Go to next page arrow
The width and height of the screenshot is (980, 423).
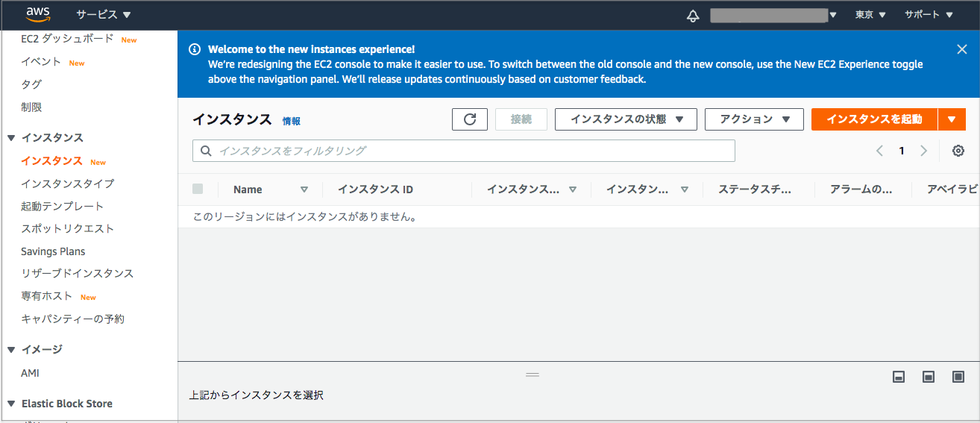point(924,151)
